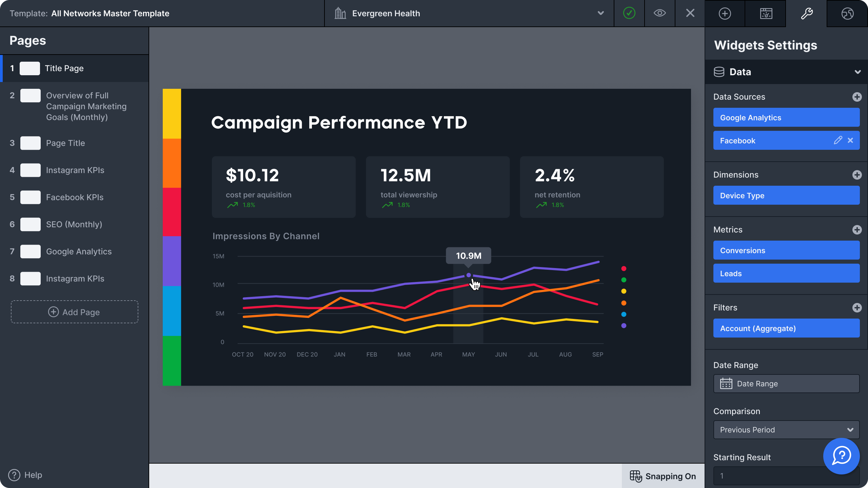
Task: Toggle the Snapping On control
Action: 663,476
